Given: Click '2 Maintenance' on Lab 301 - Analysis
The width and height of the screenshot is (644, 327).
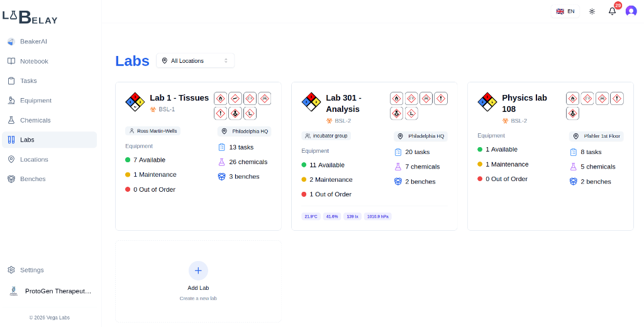Looking at the screenshot, I should (331, 179).
